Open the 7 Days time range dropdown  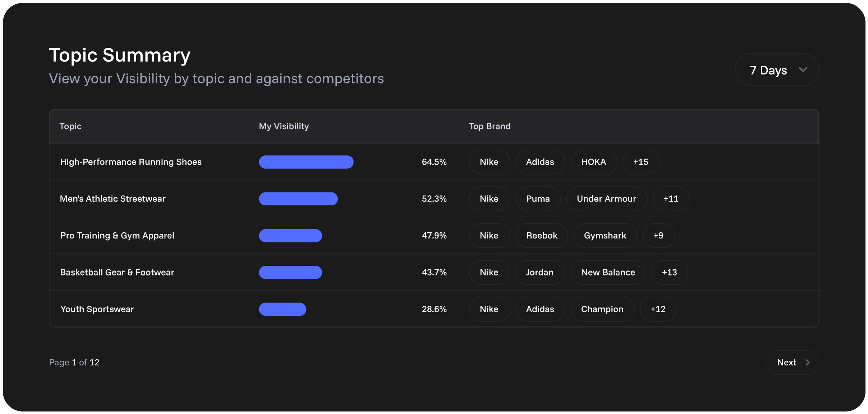pos(777,70)
